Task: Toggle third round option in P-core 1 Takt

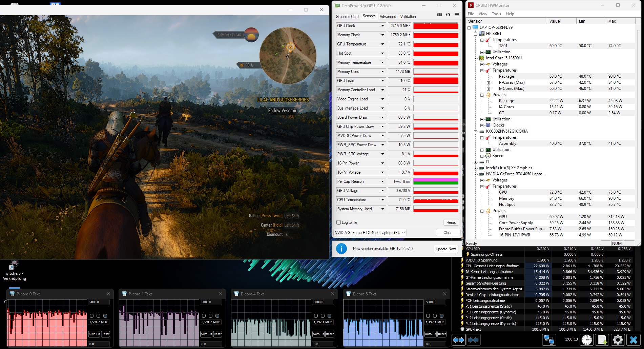Action: pyautogui.click(x=217, y=316)
